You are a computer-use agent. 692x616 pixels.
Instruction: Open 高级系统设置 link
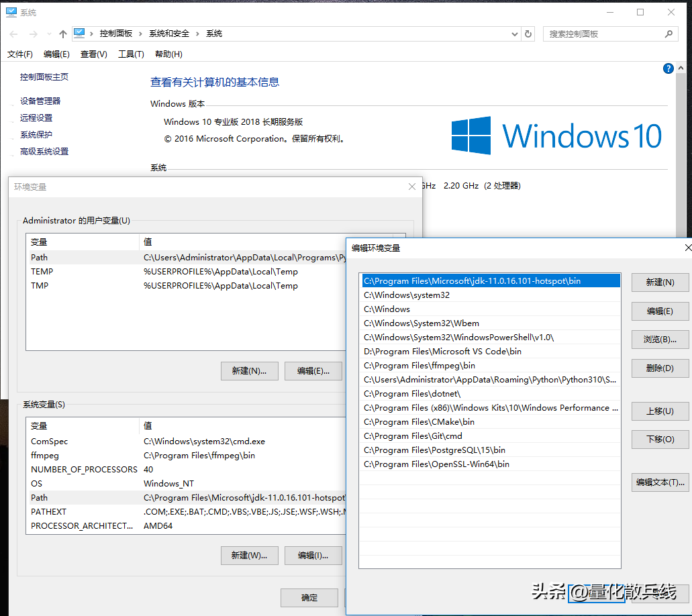[44, 152]
